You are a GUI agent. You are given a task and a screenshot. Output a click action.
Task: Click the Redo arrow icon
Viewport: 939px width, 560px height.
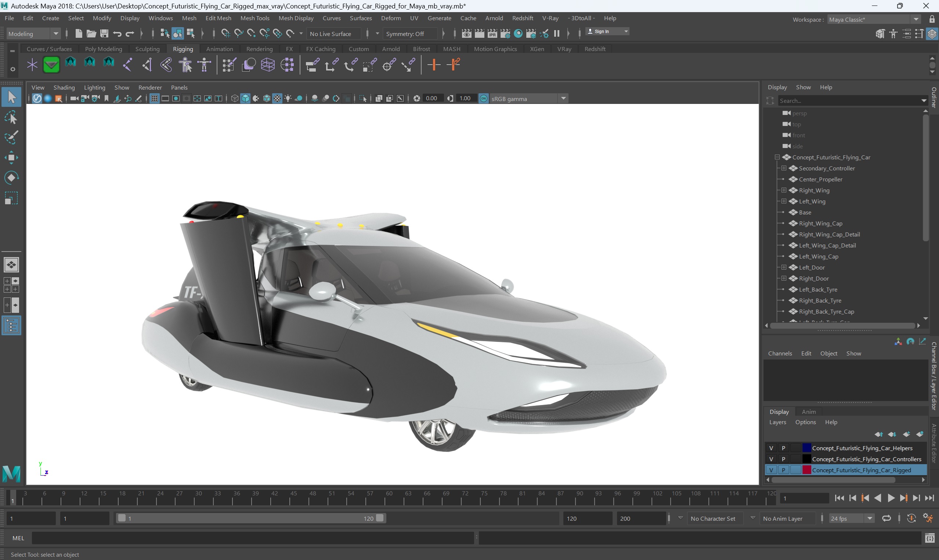tap(130, 33)
